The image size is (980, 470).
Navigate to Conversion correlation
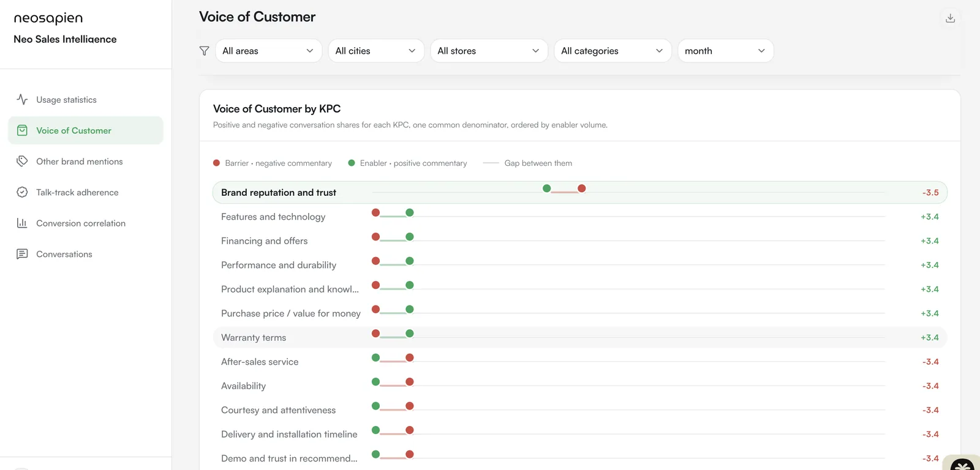[x=86, y=223]
